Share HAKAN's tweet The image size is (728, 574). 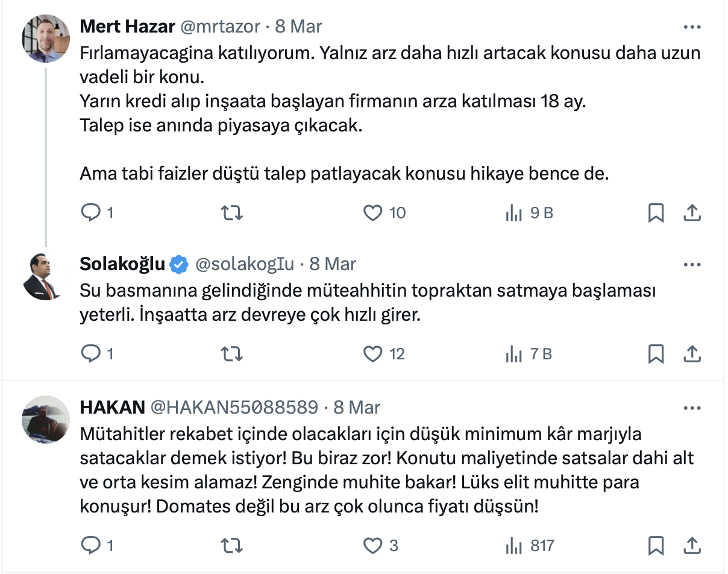tap(692, 546)
